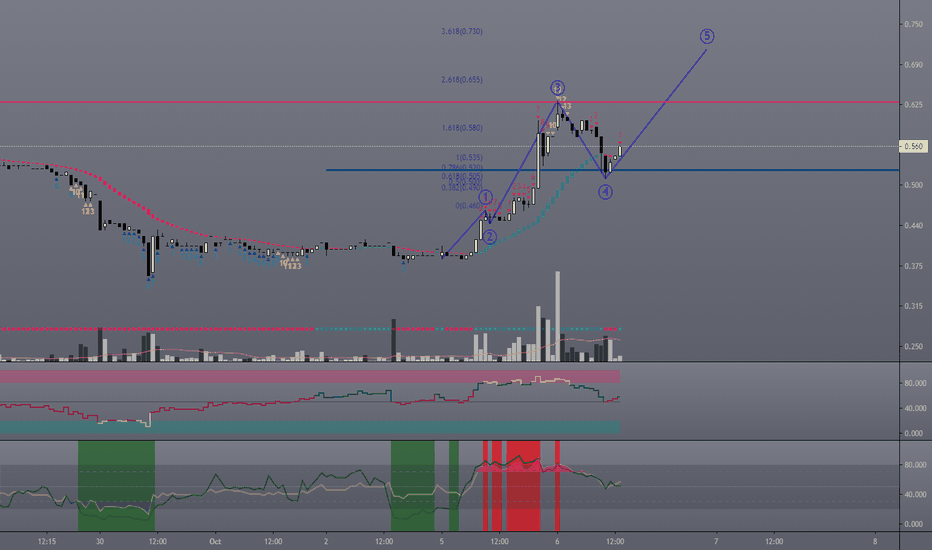This screenshot has height=550, width=932.
Task: Click the 3.618(0.730) Fibonacci extension label
Action: 462,31
